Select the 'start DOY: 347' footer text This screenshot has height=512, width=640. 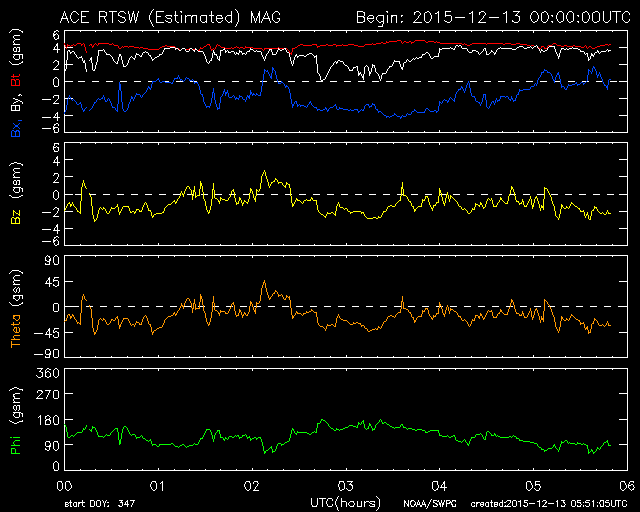(100, 504)
